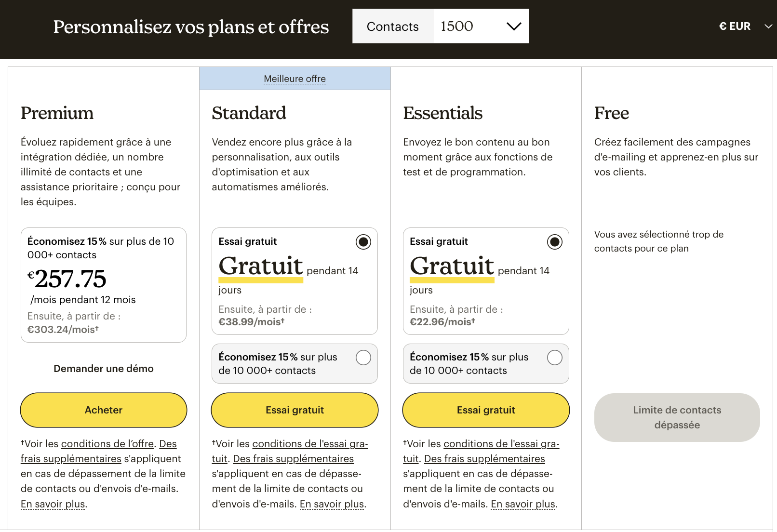Enable Essai gratuit option for Essentials plan
The image size is (777, 532).
pyautogui.click(x=554, y=242)
